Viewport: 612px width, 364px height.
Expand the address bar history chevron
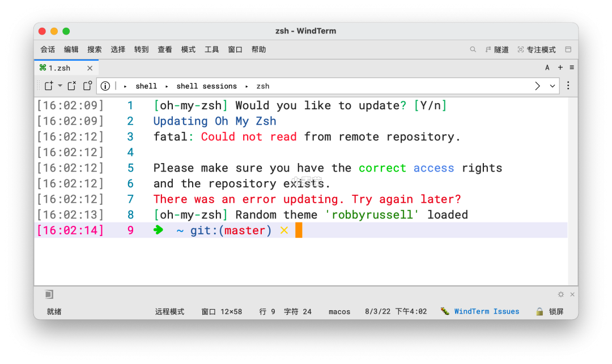(x=552, y=86)
